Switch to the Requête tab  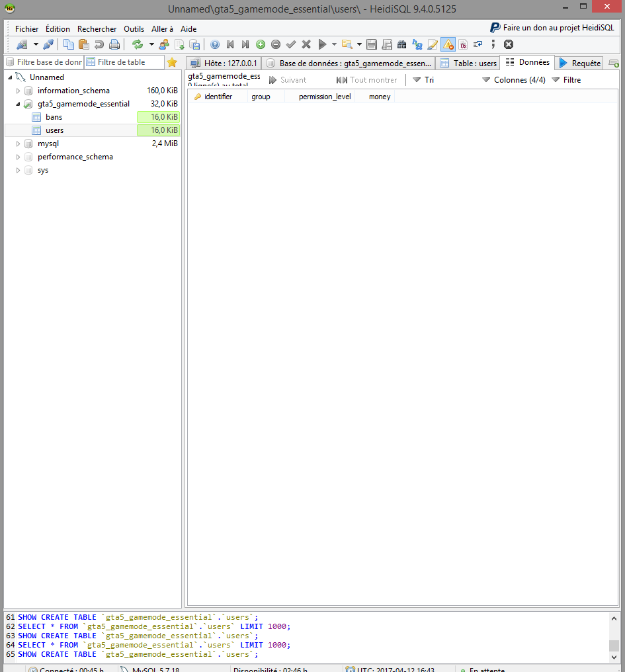580,63
